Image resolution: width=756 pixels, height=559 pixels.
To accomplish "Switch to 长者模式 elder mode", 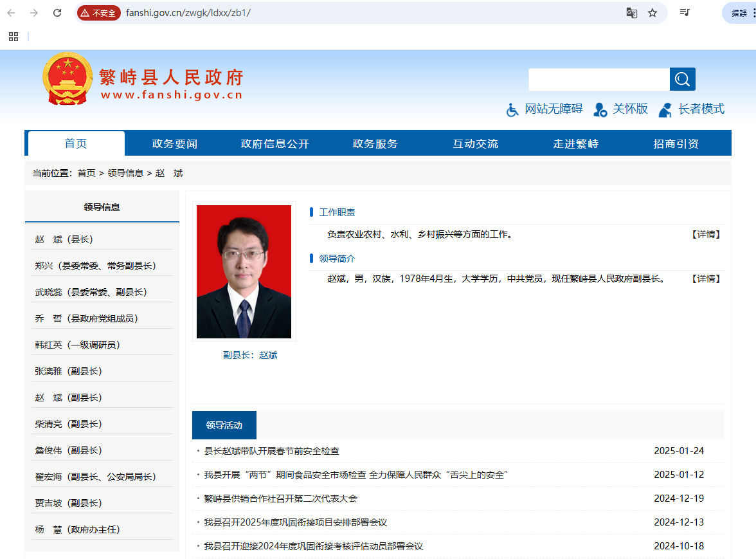I will pos(692,109).
